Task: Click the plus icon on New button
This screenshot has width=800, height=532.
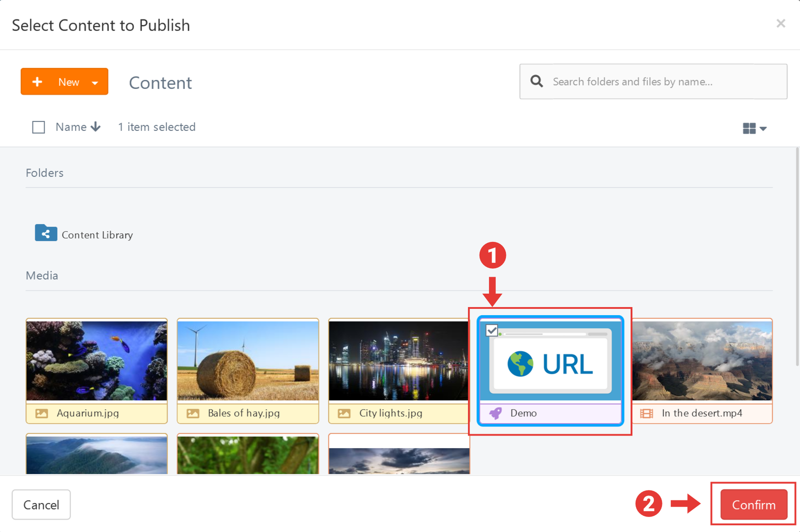Action: click(37, 82)
